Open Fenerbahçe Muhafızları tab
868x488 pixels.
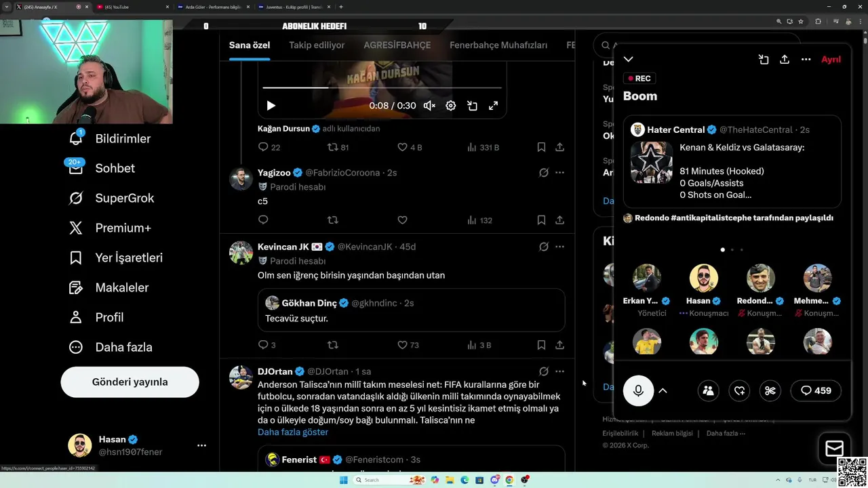pyautogui.click(x=498, y=45)
